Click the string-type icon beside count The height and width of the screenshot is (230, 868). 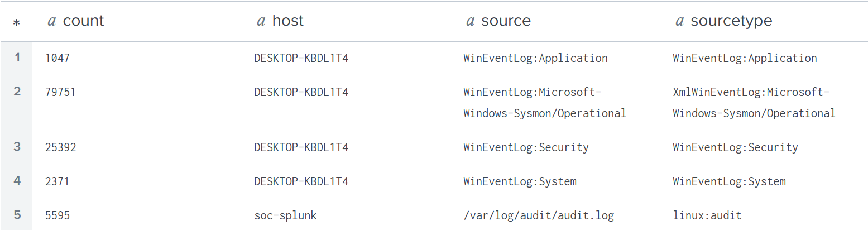coord(52,22)
